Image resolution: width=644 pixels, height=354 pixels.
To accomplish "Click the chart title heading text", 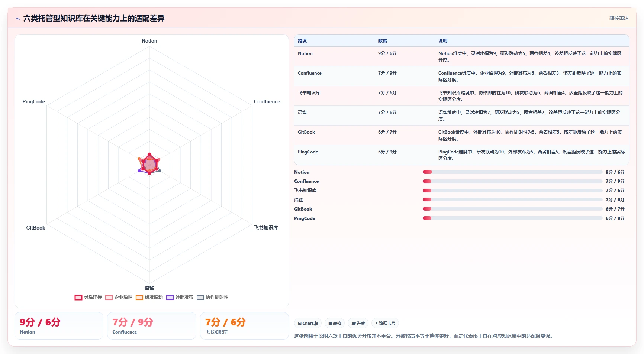I will point(94,19).
